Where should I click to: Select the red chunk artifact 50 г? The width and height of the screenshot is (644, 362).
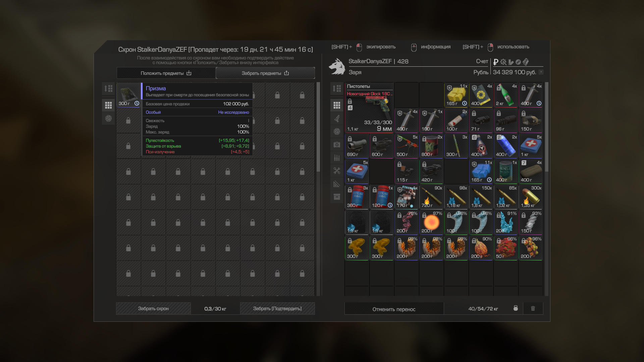click(506, 248)
